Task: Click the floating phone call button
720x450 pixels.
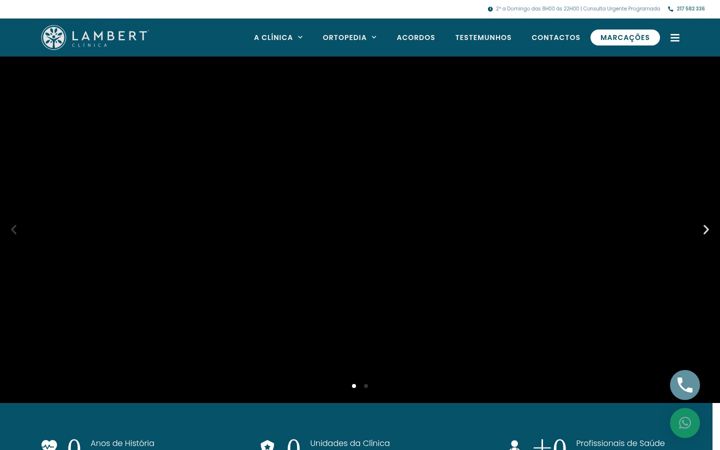Action: click(685, 385)
